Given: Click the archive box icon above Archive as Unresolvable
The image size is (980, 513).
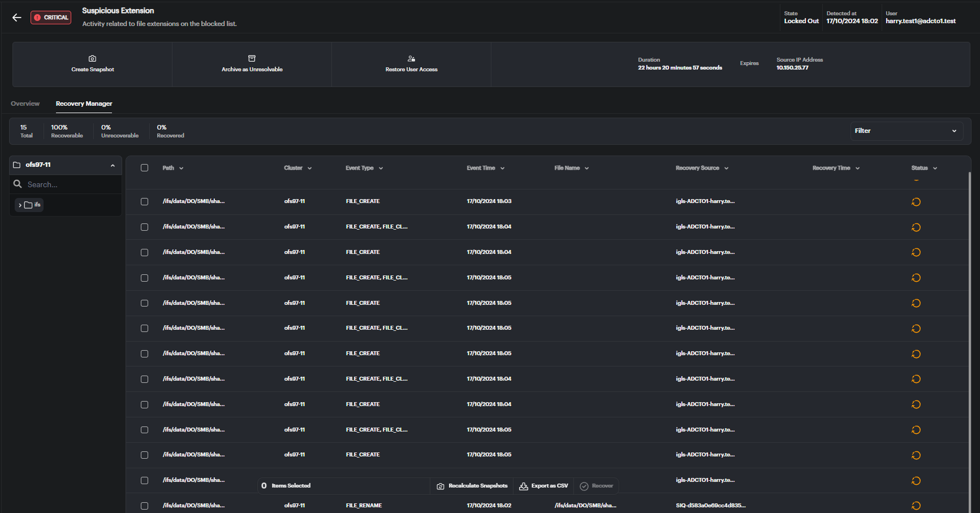Looking at the screenshot, I should [252, 58].
